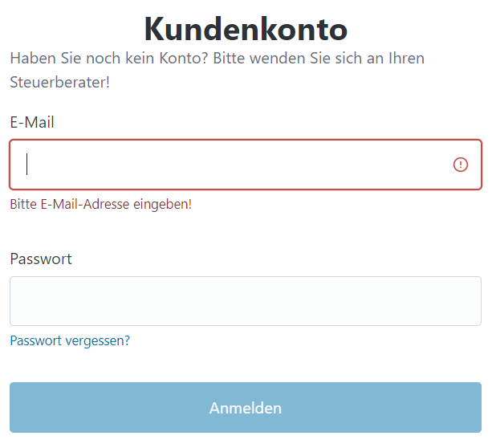Select the empty password text box
This screenshot has height=448, width=492.
tap(246, 301)
